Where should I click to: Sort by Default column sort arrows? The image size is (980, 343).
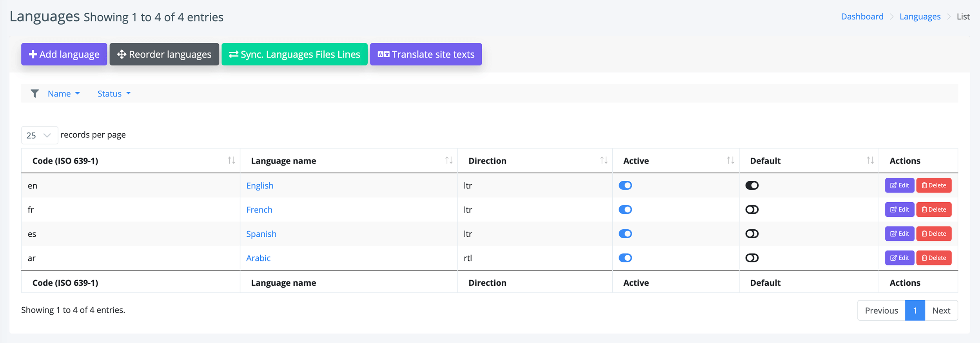click(x=870, y=160)
